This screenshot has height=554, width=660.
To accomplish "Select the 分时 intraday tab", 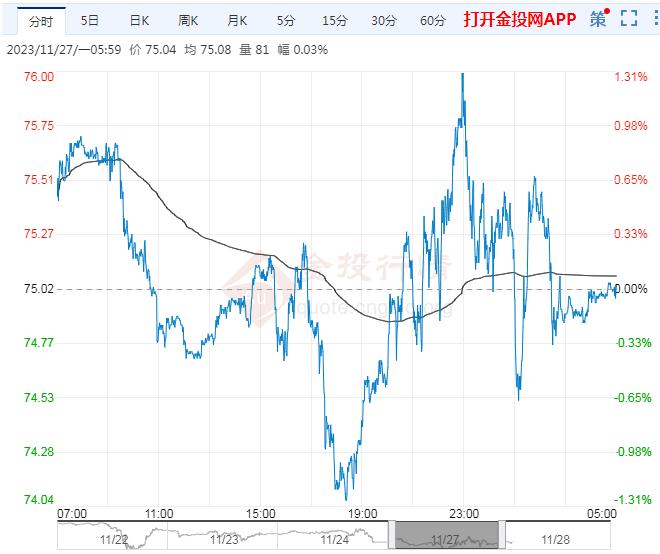I will 41,20.
